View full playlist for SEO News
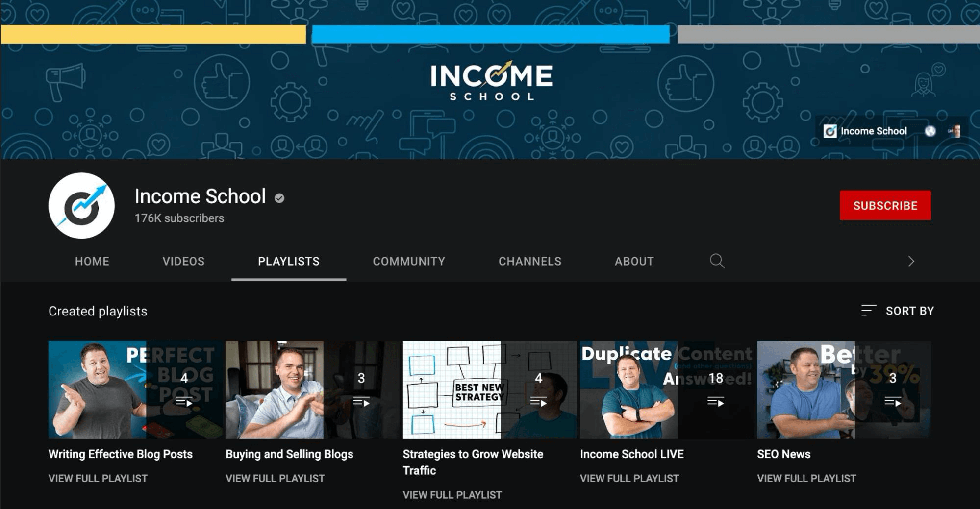 point(806,478)
